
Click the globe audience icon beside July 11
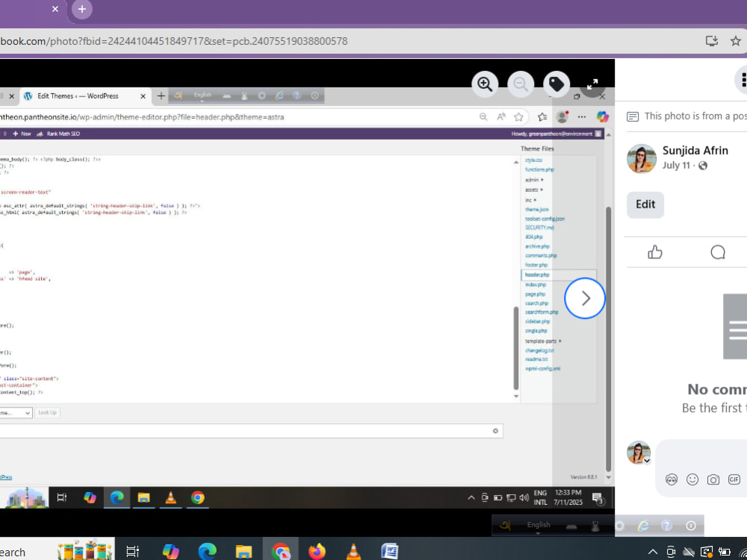(x=703, y=166)
